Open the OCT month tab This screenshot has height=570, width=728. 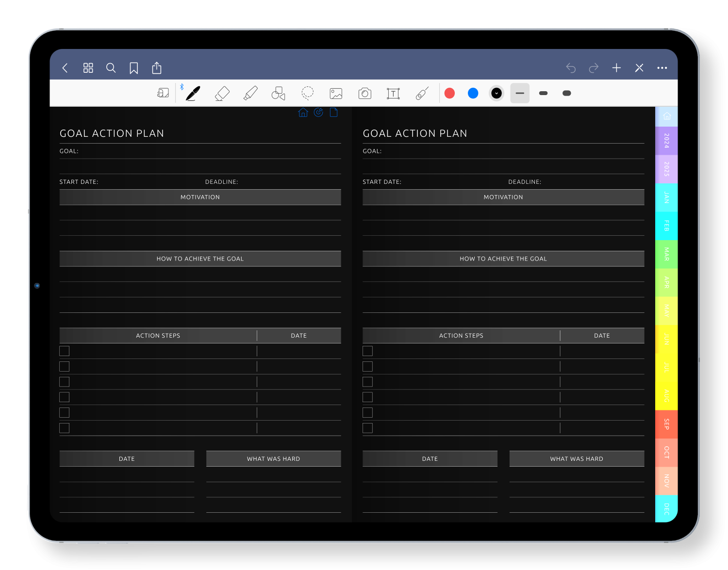coord(667,453)
